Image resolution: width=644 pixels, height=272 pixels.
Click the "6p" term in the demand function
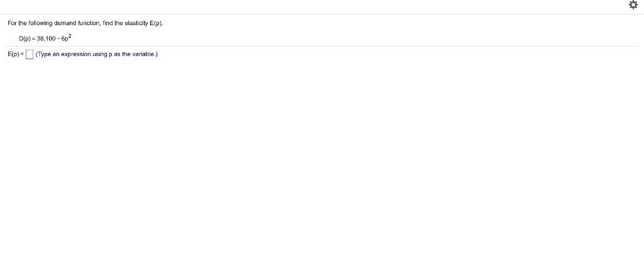pyautogui.click(x=66, y=39)
